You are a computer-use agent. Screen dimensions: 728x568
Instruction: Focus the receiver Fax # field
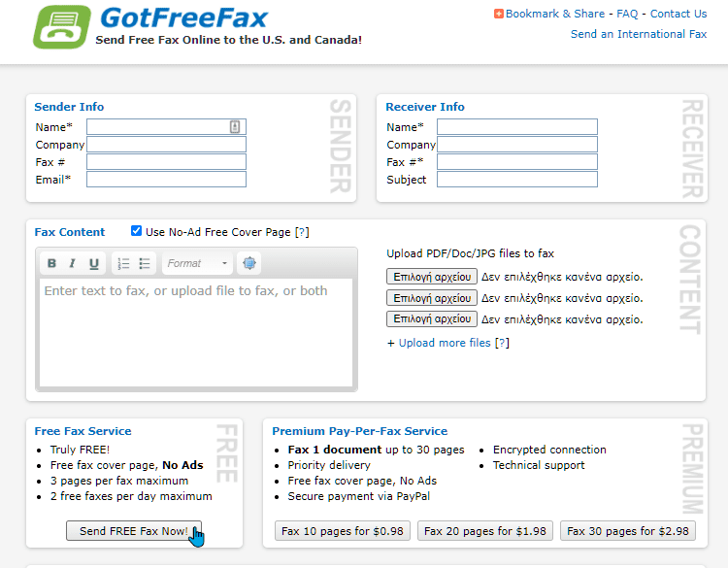517,161
